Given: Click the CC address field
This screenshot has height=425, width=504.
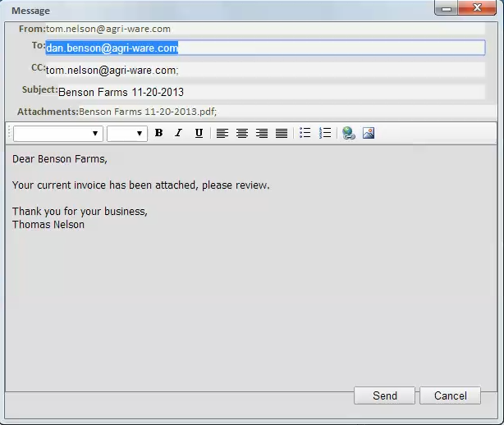Looking at the screenshot, I should [x=265, y=70].
